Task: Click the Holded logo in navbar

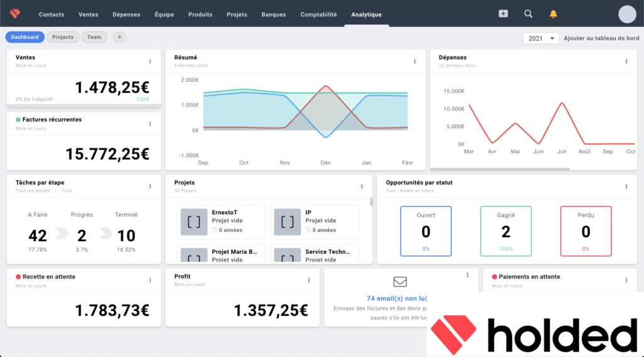Action: tap(15, 14)
